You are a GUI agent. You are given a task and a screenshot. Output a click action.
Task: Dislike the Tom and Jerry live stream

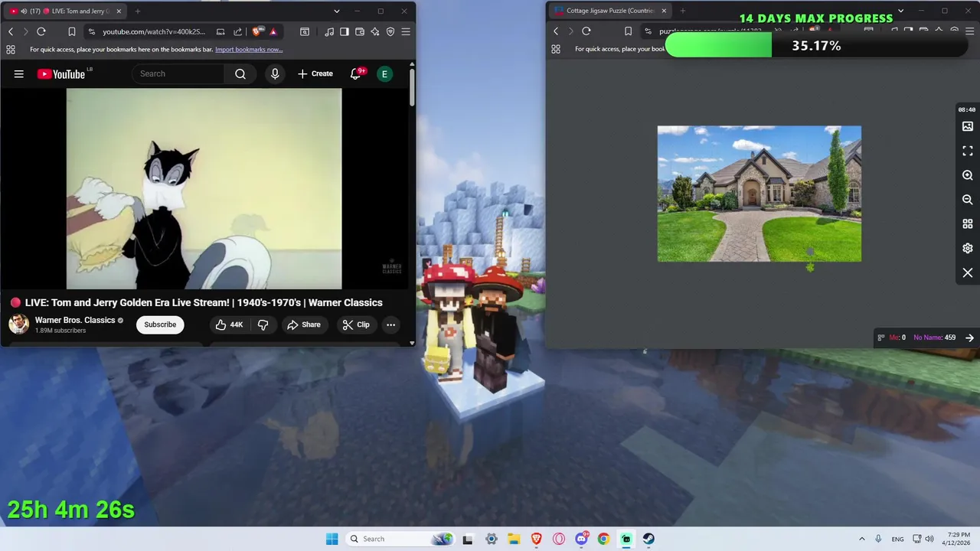(x=263, y=324)
